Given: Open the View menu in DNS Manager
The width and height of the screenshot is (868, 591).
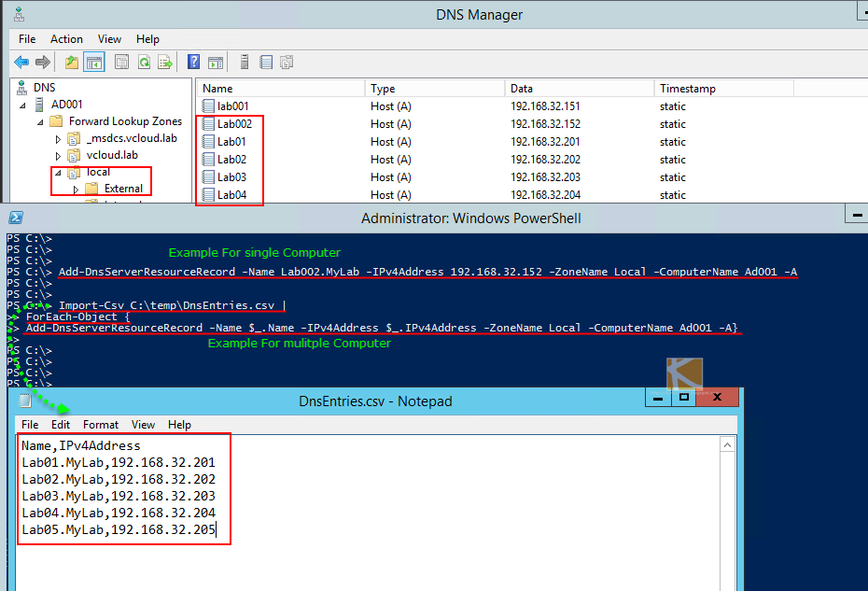Looking at the screenshot, I should point(109,39).
